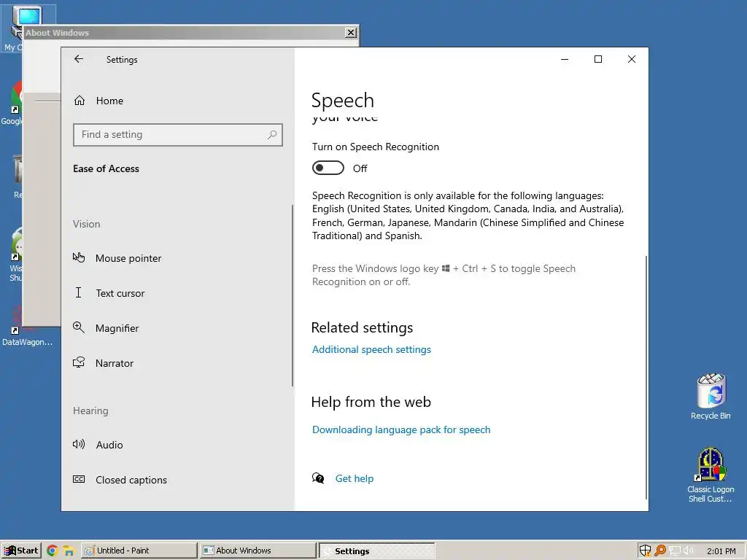The image size is (747, 560).
Task: Click the Text cursor I-beam icon
Action: (79, 292)
